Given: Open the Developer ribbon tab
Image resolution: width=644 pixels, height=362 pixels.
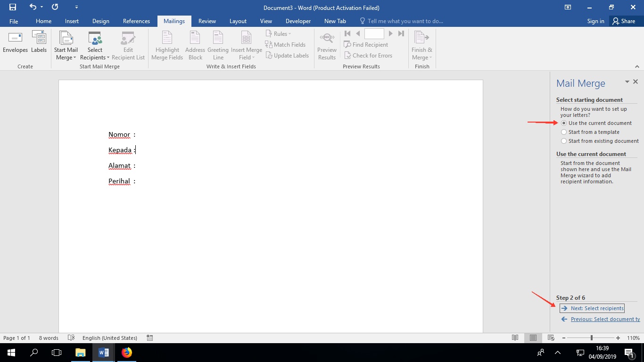Looking at the screenshot, I should click(x=298, y=21).
